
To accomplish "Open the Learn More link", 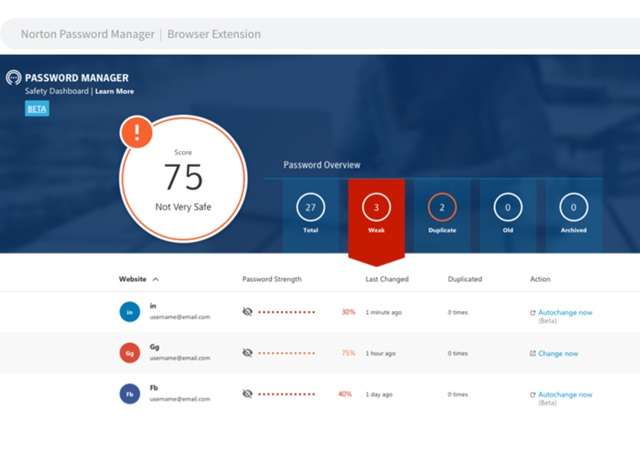I will click(114, 91).
